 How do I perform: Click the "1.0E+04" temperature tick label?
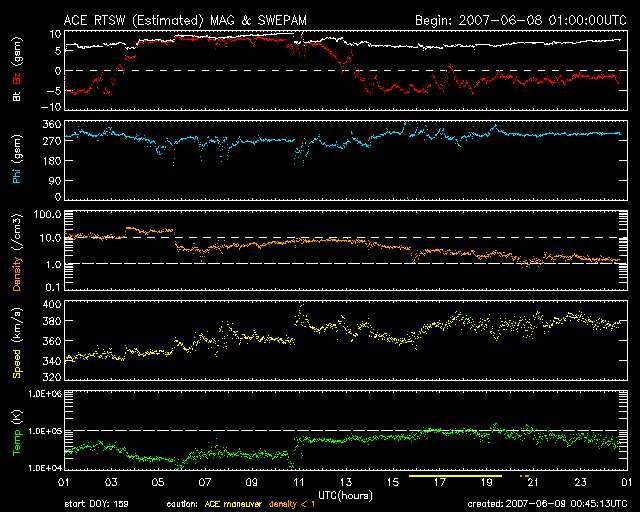pyautogui.click(x=45, y=468)
